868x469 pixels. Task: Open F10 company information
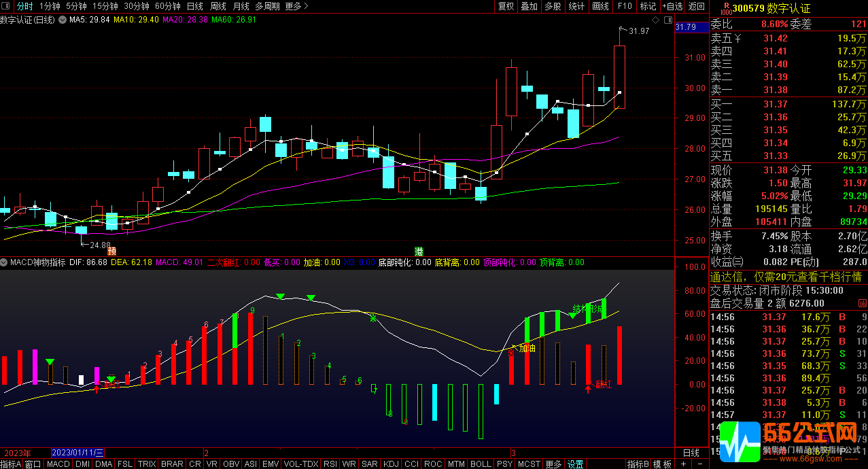tap(625, 6)
